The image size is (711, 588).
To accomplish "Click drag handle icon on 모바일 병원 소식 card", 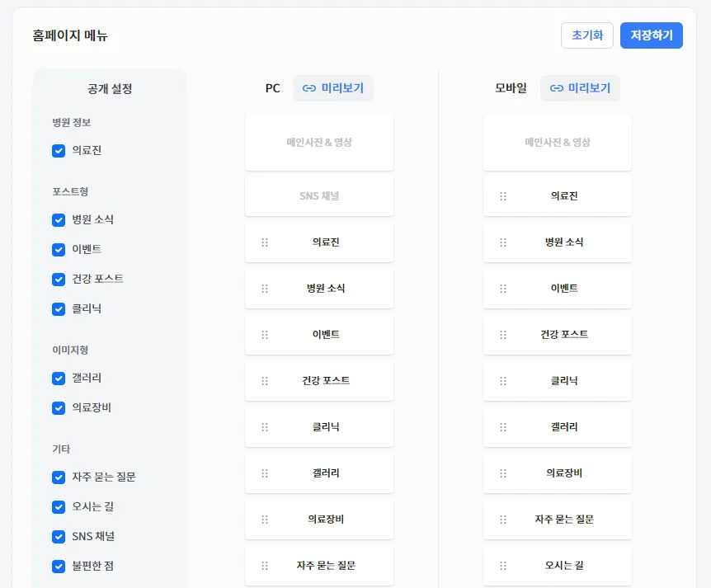I will tap(503, 242).
